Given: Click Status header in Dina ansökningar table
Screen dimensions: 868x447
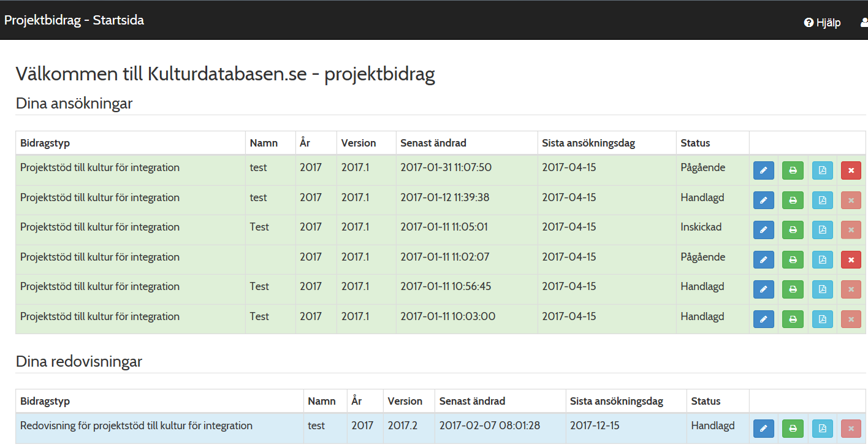Looking at the screenshot, I should [695, 143].
